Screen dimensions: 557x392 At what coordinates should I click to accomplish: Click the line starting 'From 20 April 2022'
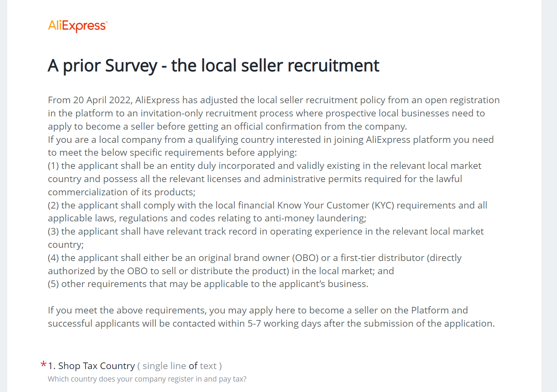tap(274, 100)
